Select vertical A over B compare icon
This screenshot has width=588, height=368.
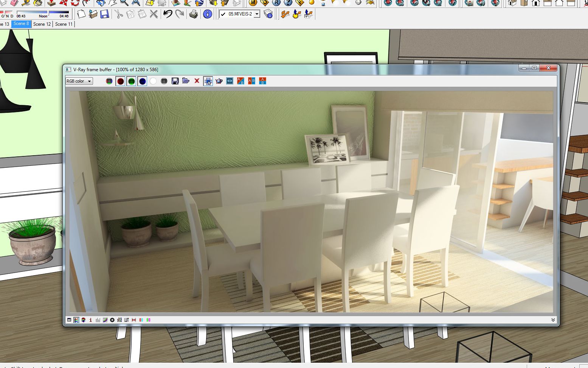262,81
